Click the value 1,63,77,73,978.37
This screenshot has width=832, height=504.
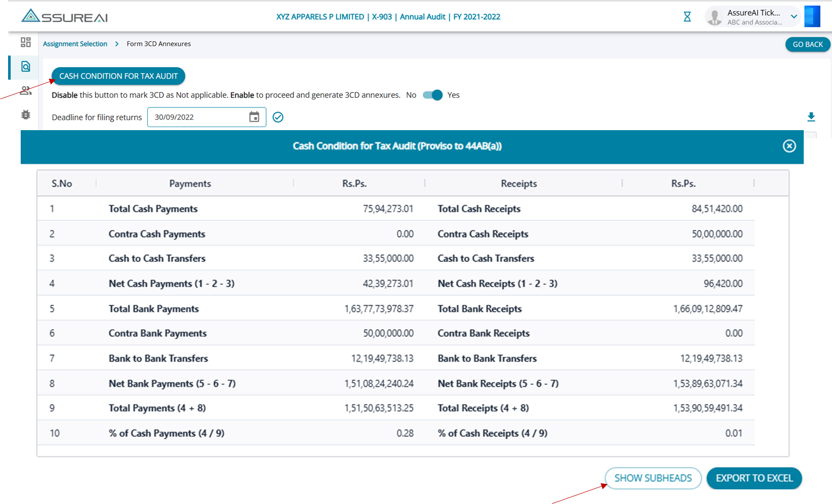(x=379, y=309)
